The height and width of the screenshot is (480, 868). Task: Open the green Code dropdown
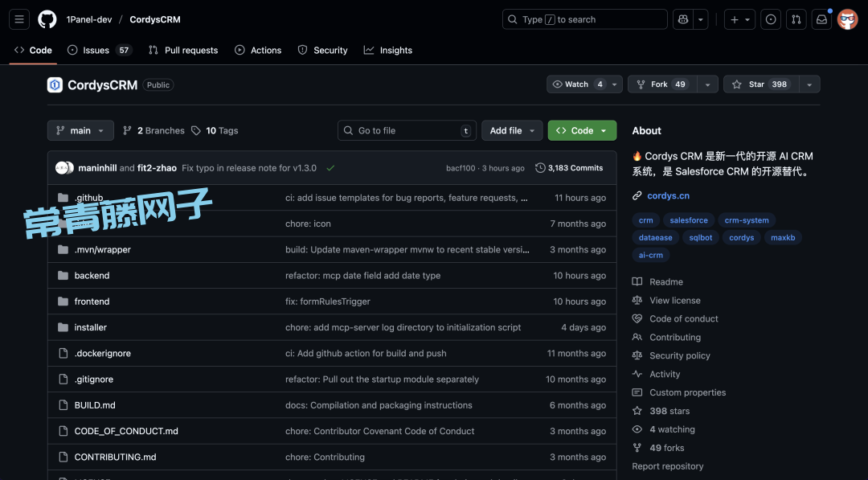(581, 130)
